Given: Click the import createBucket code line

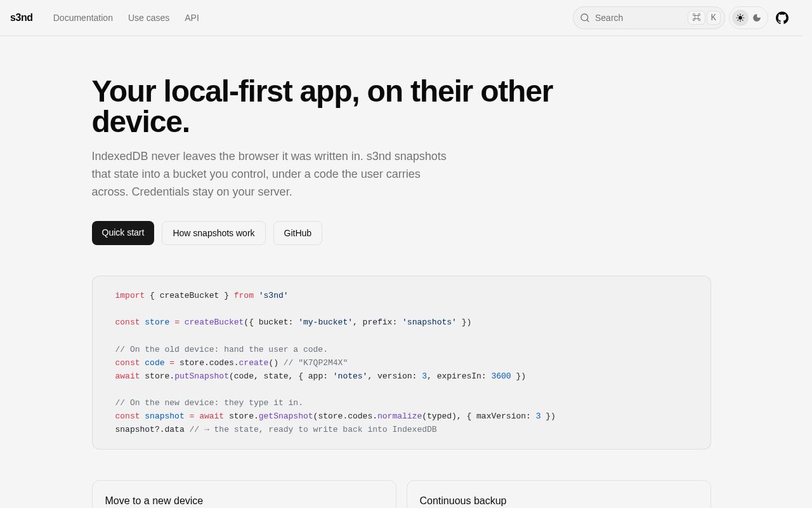Looking at the screenshot, I should [202, 296].
